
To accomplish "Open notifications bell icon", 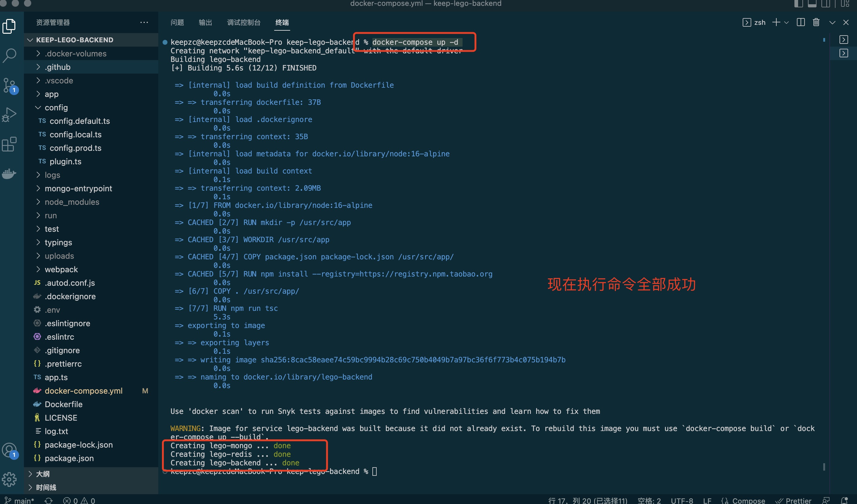I will click(844, 500).
